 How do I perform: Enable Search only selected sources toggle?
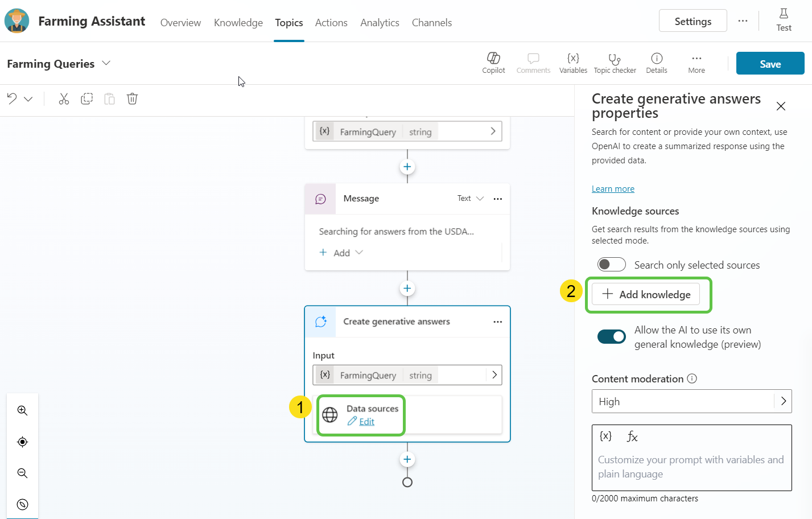[611, 265]
